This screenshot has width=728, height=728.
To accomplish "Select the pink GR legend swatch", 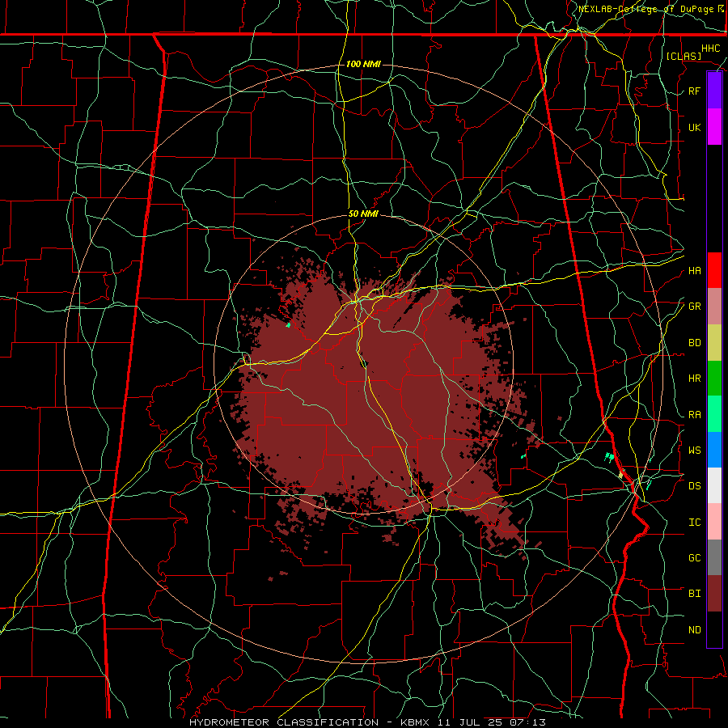I will click(x=714, y=306).
